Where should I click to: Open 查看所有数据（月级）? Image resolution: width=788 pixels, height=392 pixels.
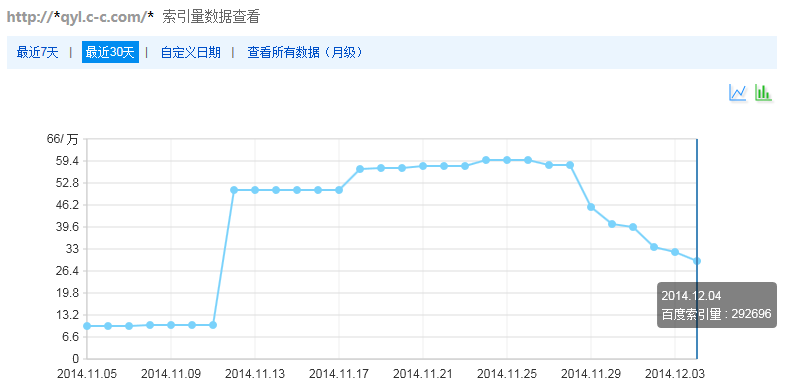pyautogui.click(x=305, y=52)
